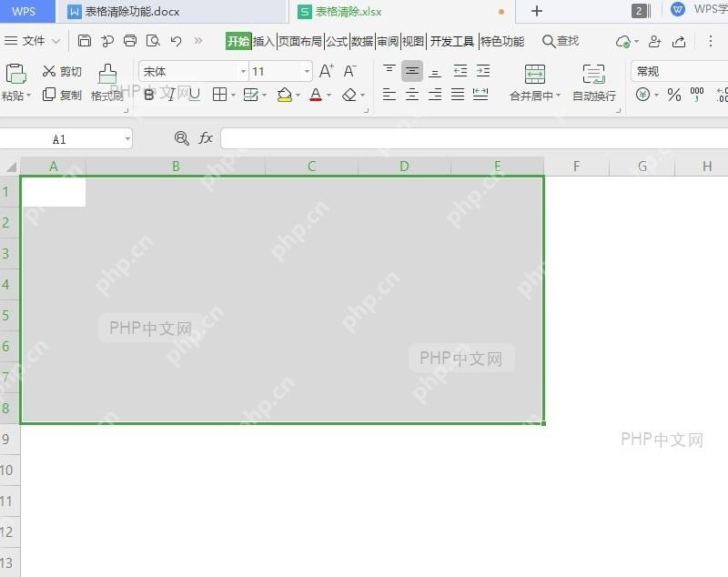Open Print Preview icon
The height and width of the screenshot is (577, 728).
click(153, 41)
